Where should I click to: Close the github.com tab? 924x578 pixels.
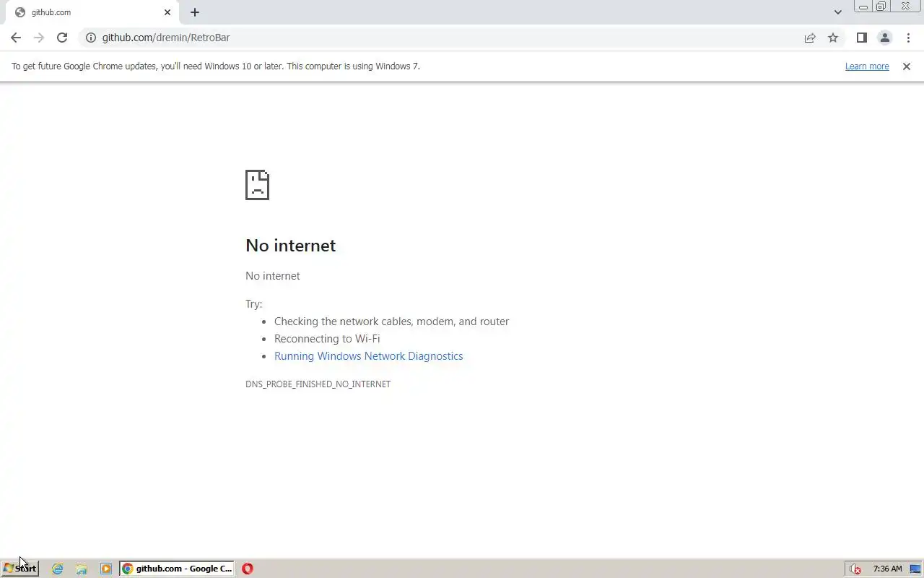tap(167, 12)
